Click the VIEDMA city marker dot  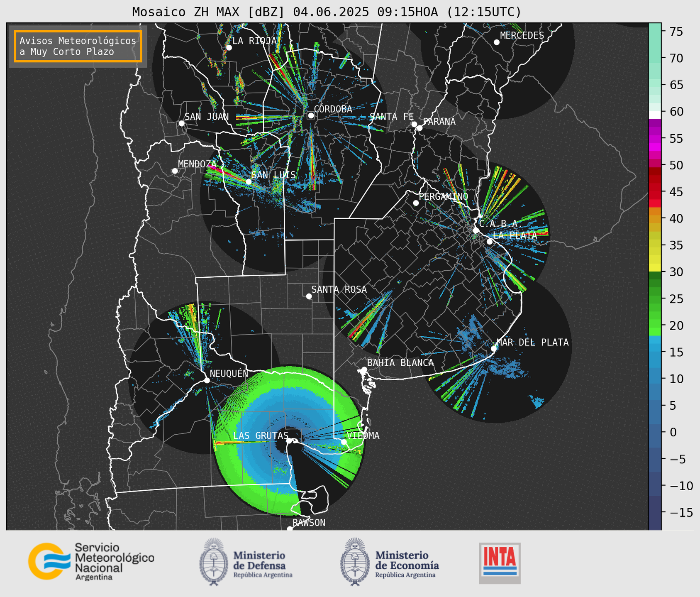[x=344, y=442]
